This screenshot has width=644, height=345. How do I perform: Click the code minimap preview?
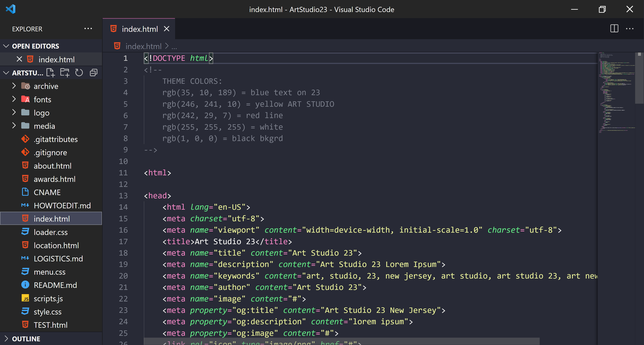click(x=616, y=92)
